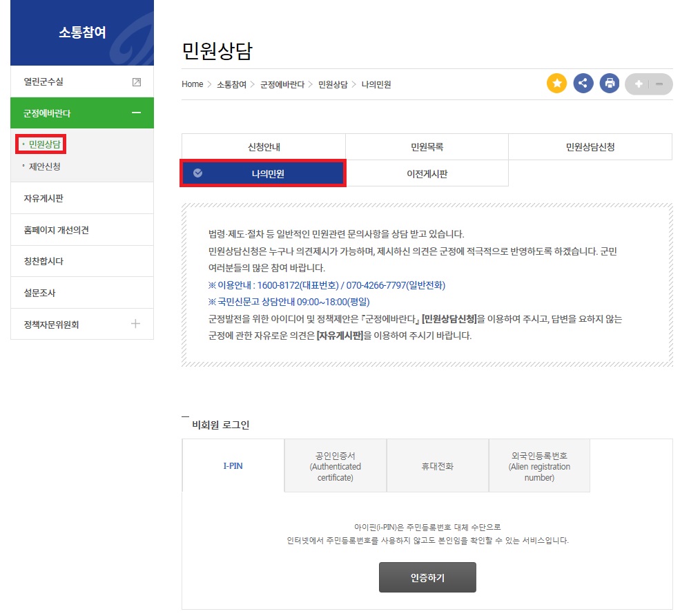680x616 pixels.
Task: Click the 인증하기 button
Action: point(427,577)
